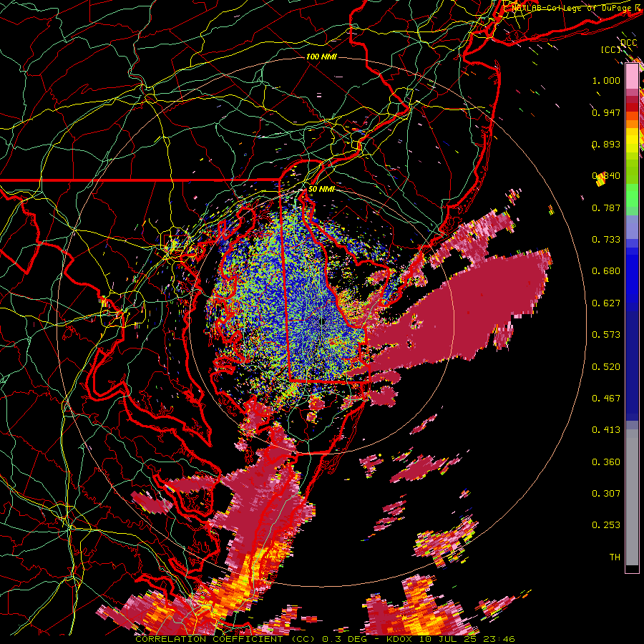Select the 0.467 scale value
The width and height of the screenshot is (644, 644).
point(606,399)
